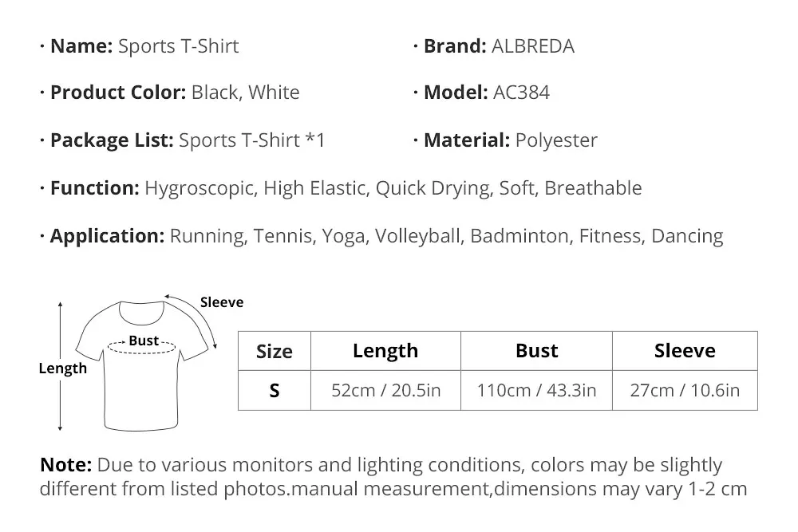
Task: Click the Product Color value Black, White
Action: point(245,93)
